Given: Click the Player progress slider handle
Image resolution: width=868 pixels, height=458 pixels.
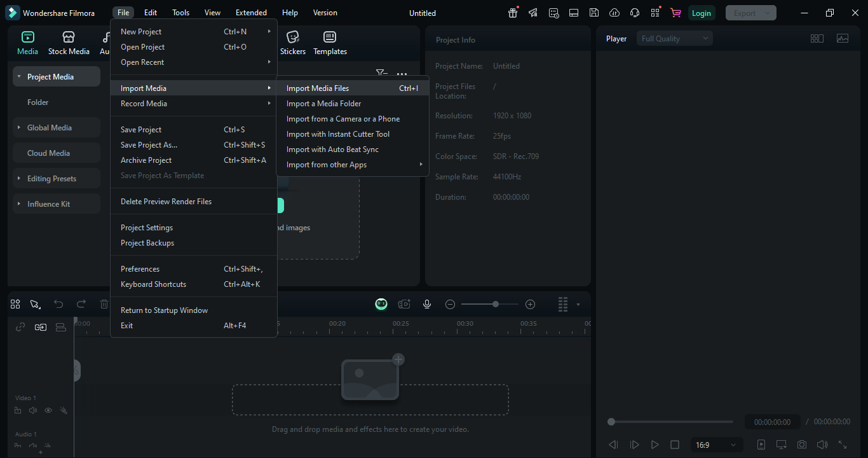Looking at the screenshot, I should click(611, 422).
